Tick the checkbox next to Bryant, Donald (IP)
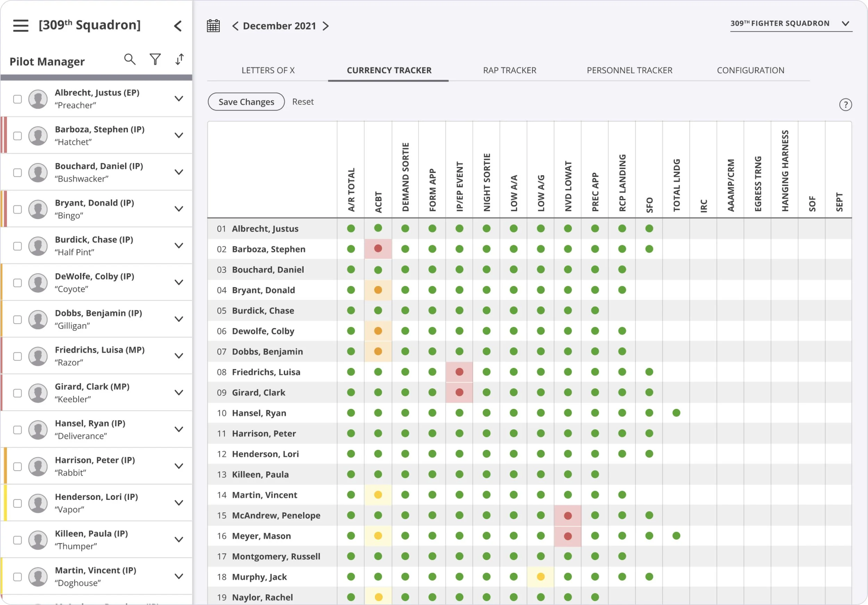The width and height of the screenshot is (868, 605). (x=17, y=209)
